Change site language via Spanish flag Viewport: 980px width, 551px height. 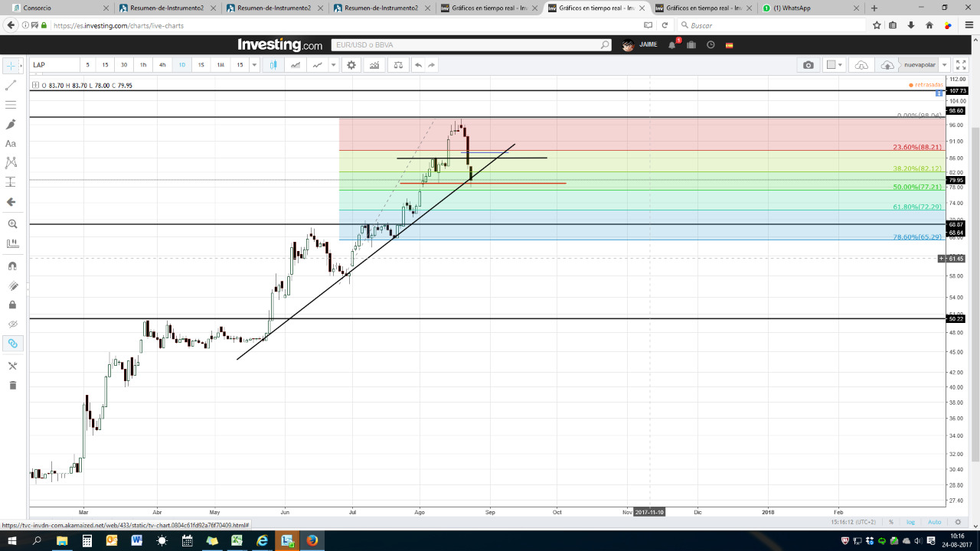[730, 45]
